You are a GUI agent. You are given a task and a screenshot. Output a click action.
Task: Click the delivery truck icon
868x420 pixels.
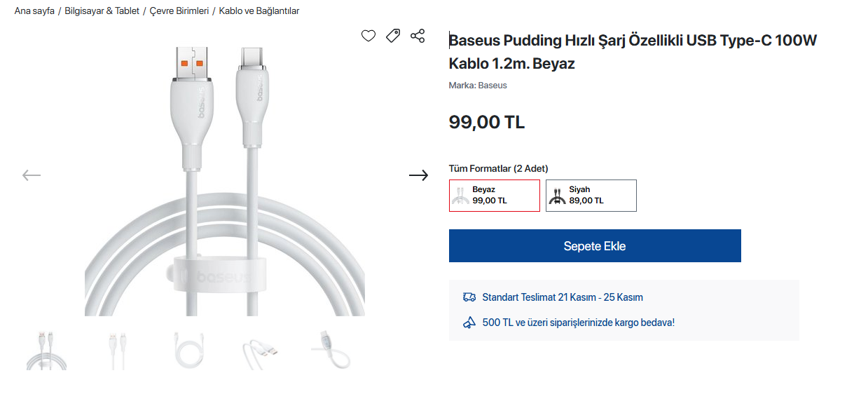click(469, 297)
